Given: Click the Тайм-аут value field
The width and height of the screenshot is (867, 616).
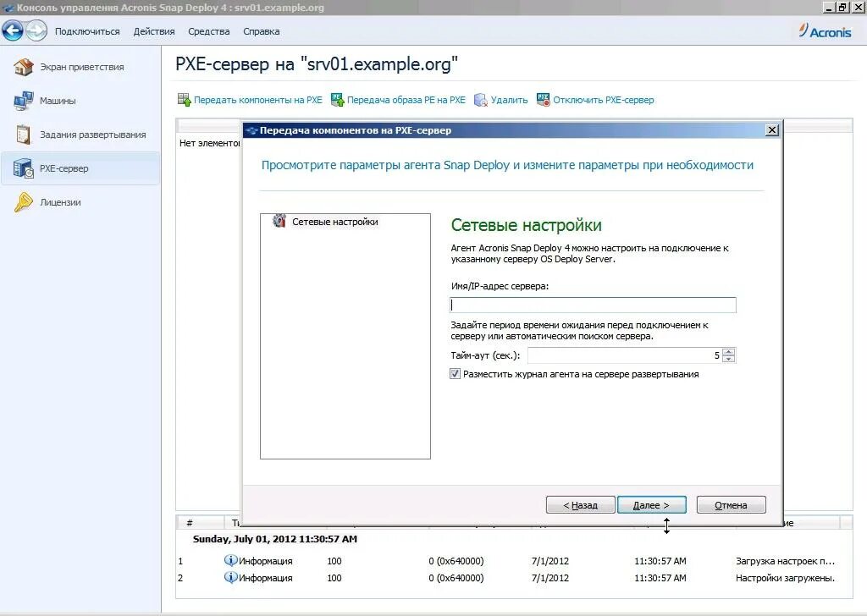Looking at the screenshot, I should coord(624,355).
